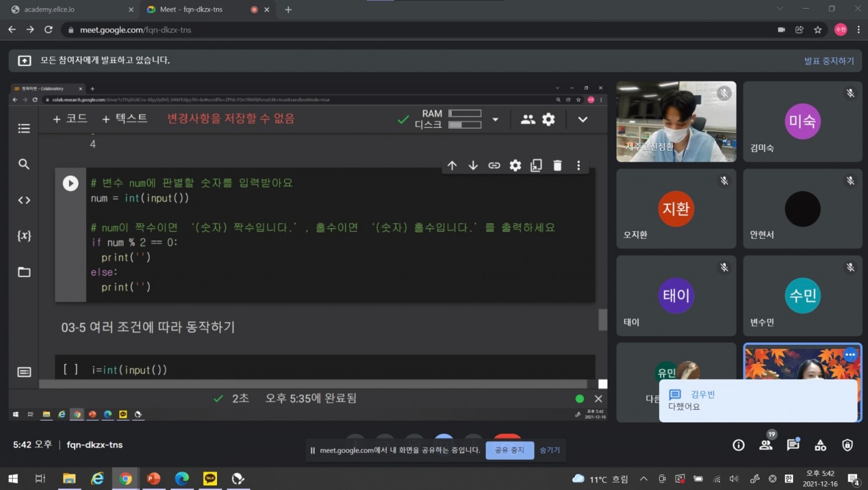
Task: Open PowerPoint from Windows taskbar
Action: [x=153, y=478]
